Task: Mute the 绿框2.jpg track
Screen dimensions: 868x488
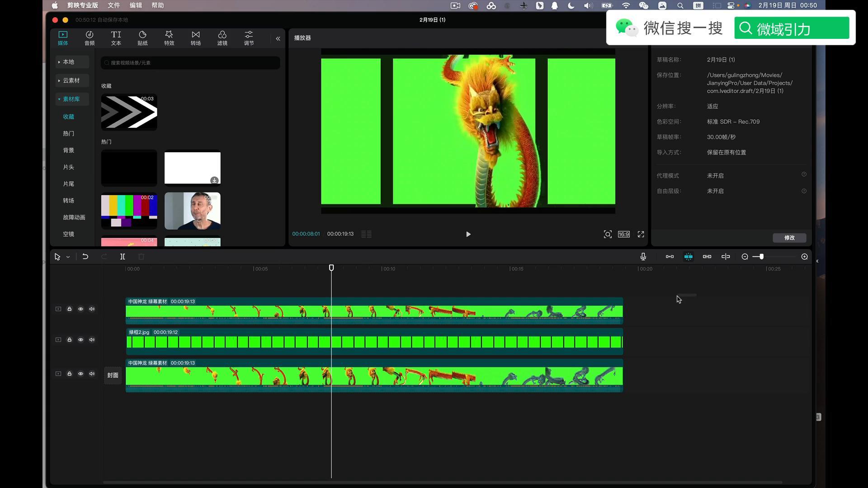Action: click(92, 340)
